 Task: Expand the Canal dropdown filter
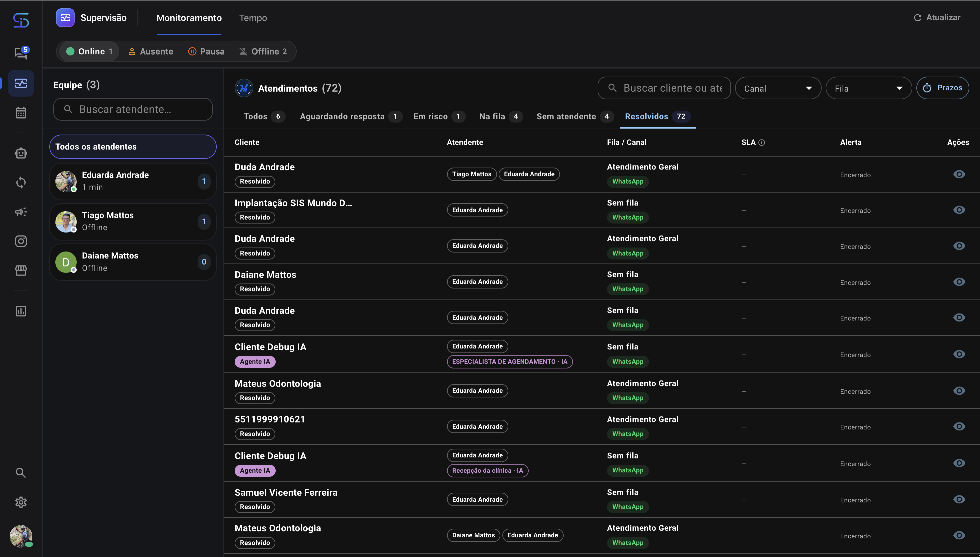click(x=778, y=88)
